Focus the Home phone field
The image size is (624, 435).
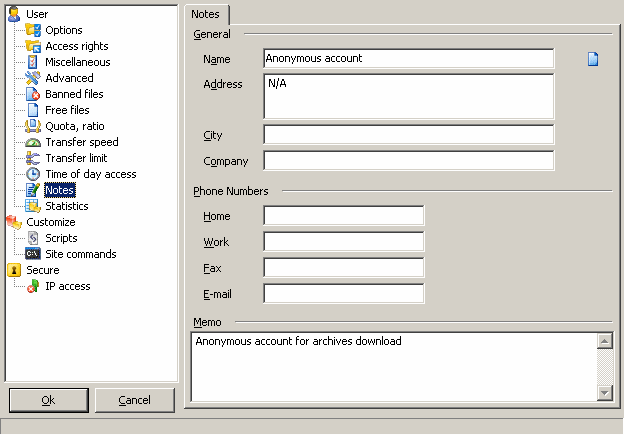344,216
